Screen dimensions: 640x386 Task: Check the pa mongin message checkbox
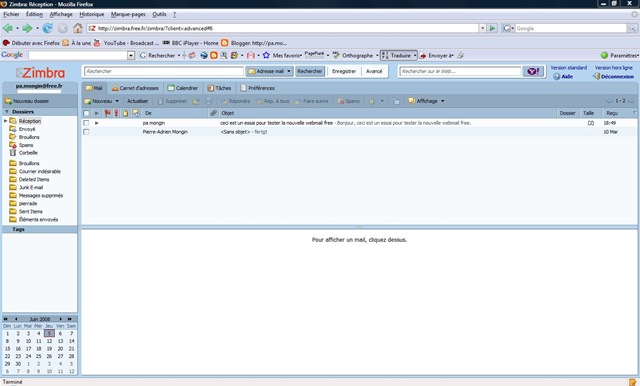[86, 123]
